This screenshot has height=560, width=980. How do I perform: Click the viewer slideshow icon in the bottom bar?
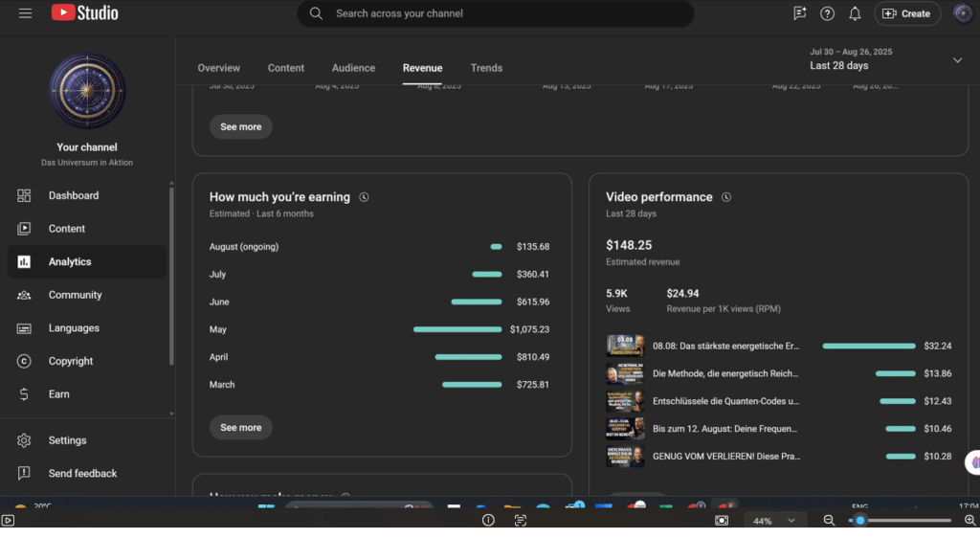8,521
